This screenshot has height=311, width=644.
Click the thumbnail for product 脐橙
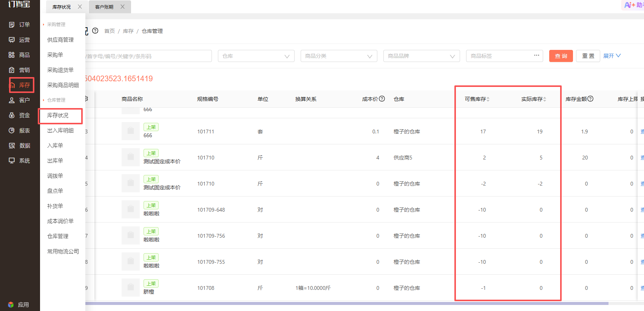[x=131, y=287]
